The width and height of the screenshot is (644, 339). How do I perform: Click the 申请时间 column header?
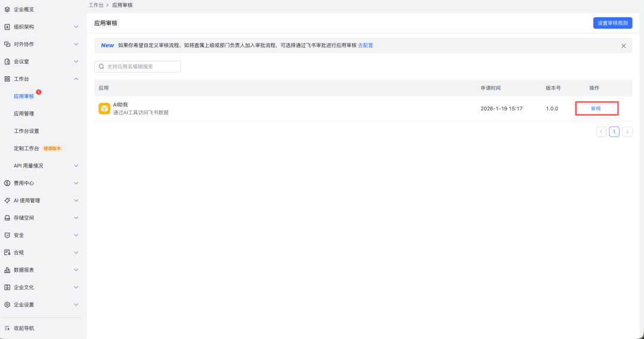[491, 88]
